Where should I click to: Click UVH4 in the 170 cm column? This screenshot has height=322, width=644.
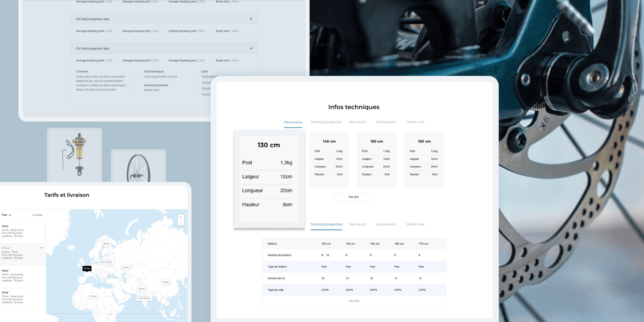pos(422,290)
